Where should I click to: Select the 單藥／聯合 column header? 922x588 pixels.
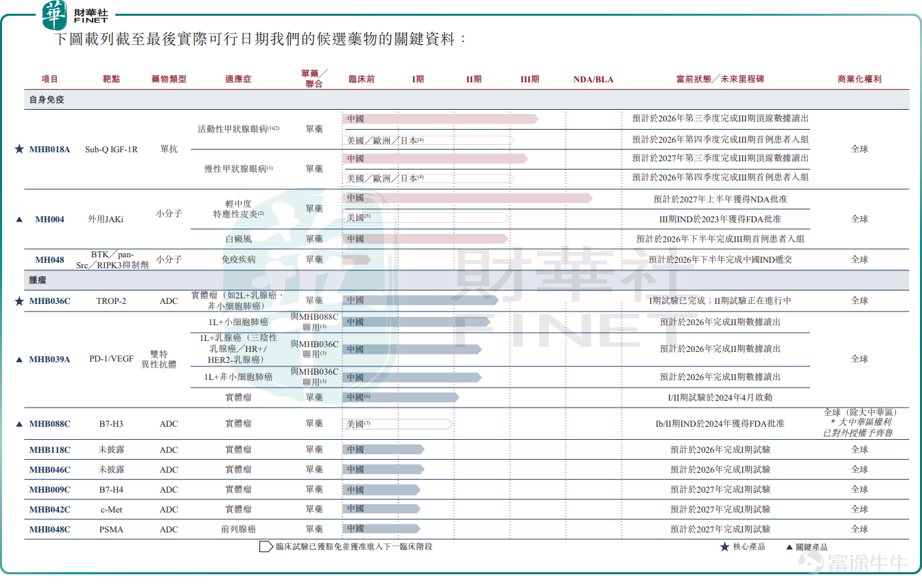[314, 79]
